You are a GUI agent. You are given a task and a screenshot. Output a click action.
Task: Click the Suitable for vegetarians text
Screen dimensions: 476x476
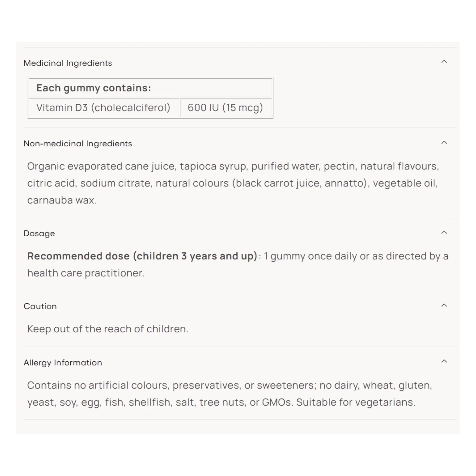(356, 402)
